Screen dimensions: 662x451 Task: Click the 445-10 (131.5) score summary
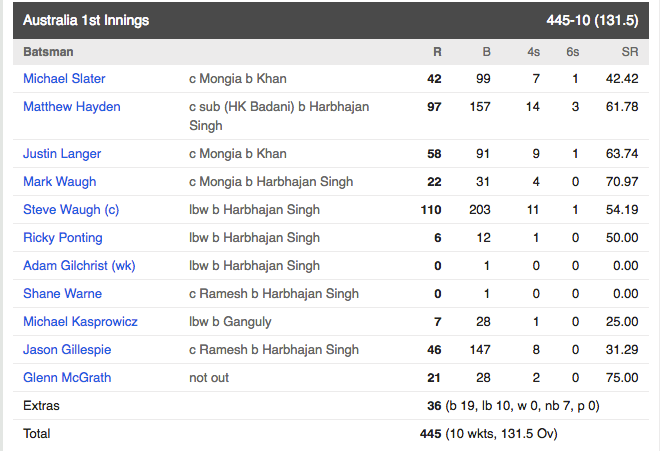[x=592, y=20]
